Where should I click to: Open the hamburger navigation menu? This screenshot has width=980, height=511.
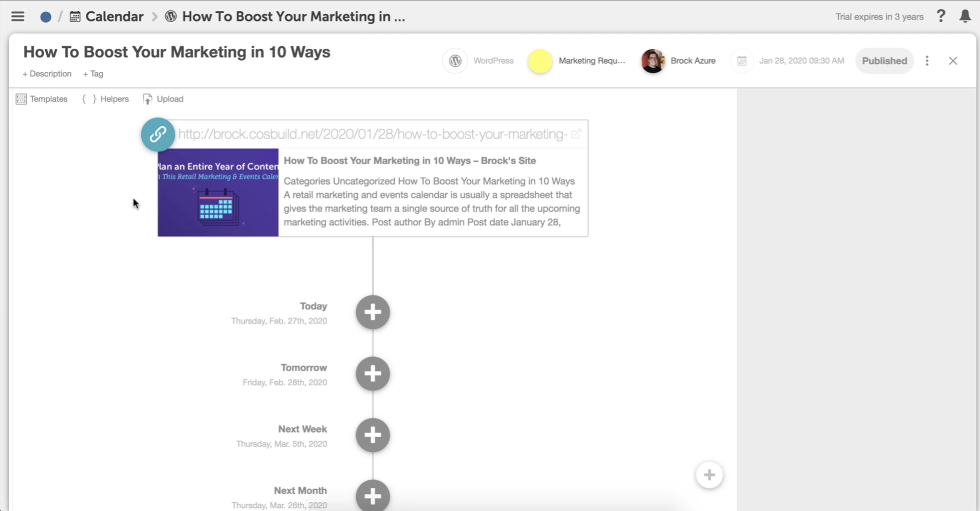17,16
